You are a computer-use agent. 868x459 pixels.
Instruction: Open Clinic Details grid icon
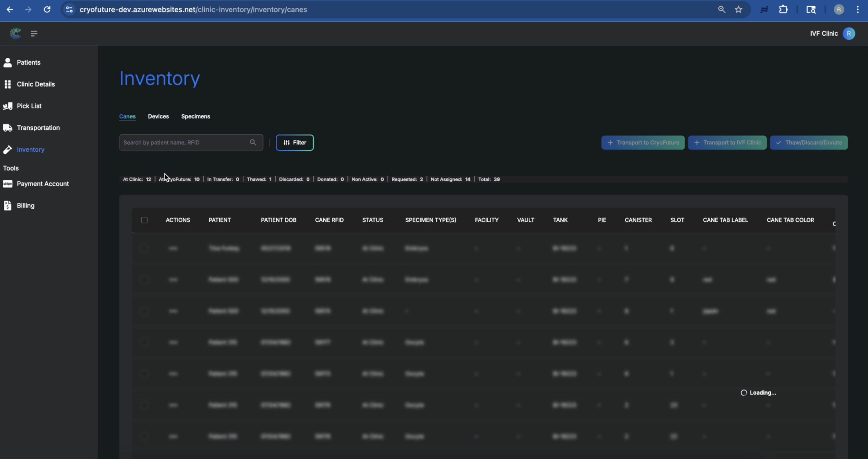(x=7, y=84)
